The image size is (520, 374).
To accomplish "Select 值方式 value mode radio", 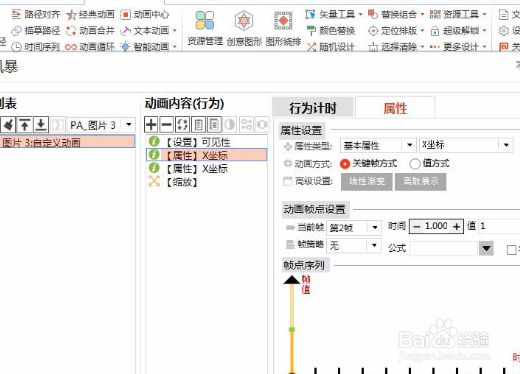I will [x=415, y=164].
